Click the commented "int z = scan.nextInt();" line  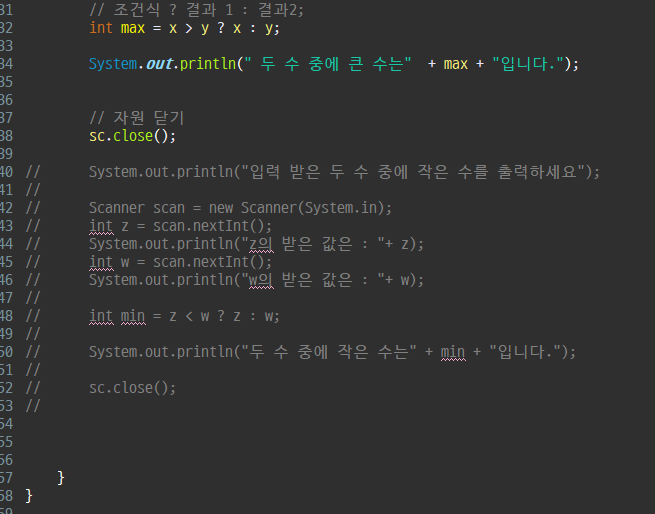(180, 226)
